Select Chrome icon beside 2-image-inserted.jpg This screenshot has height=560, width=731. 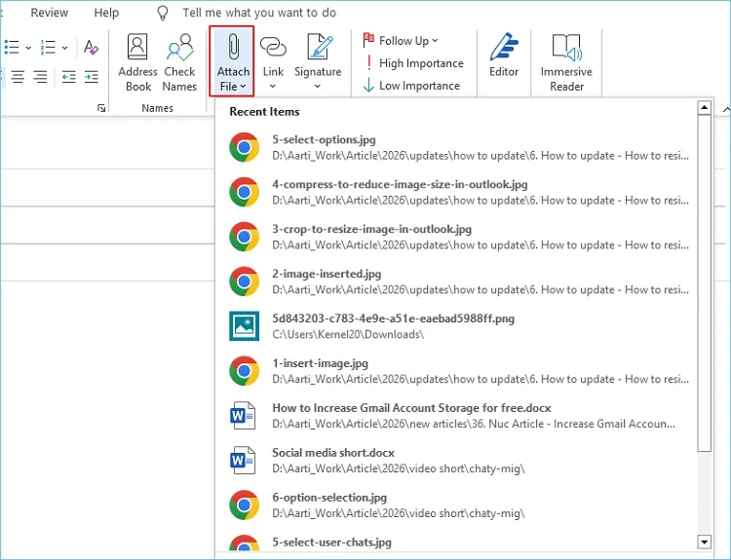[244, 281]
